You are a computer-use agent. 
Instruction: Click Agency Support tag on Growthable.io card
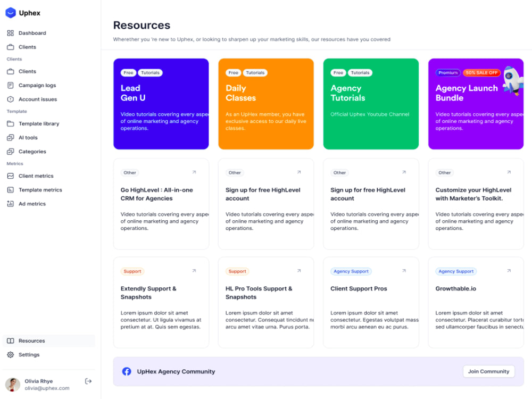[x=456, y=271]
